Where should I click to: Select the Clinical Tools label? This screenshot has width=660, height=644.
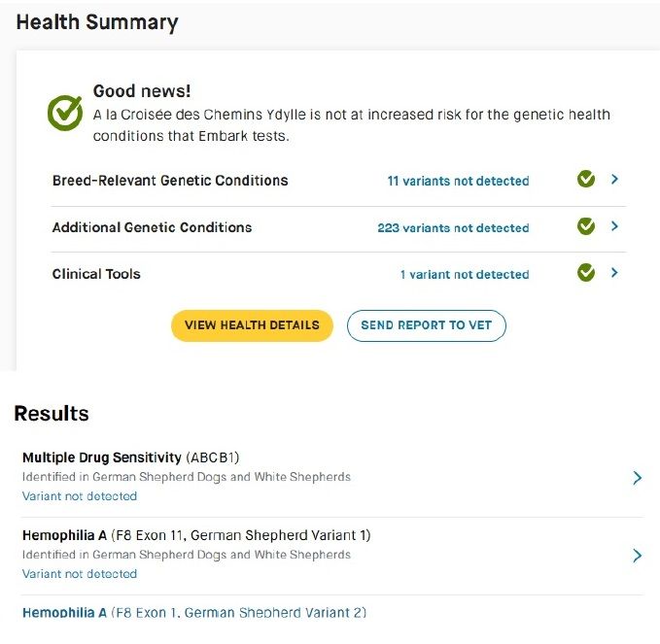[96, 274]
